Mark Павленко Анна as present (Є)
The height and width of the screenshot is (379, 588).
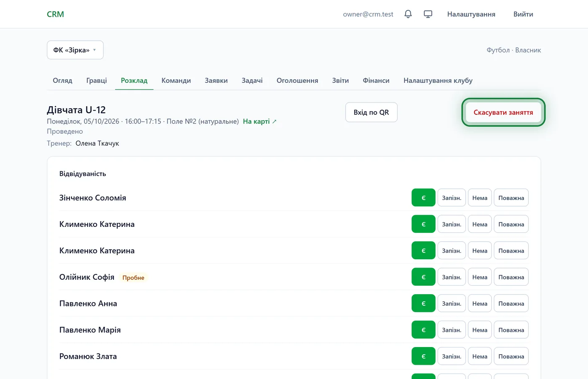(x=423, y=303)
